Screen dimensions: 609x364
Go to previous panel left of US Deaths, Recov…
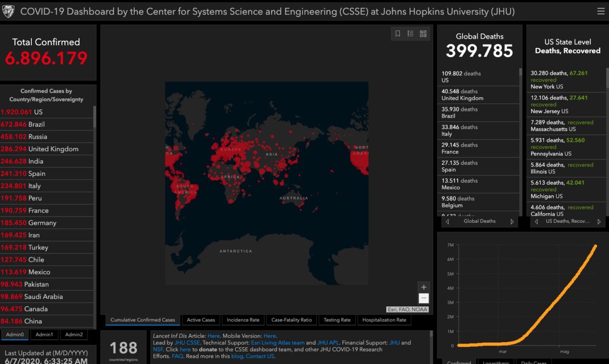(536, 221)
